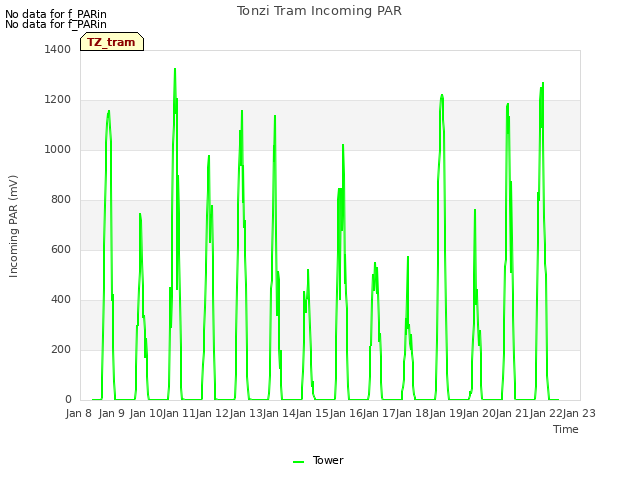The width and height of the screenshot is (640, 480).
Task: Click the Jan 11 date label
Action: tap(179, 413)
